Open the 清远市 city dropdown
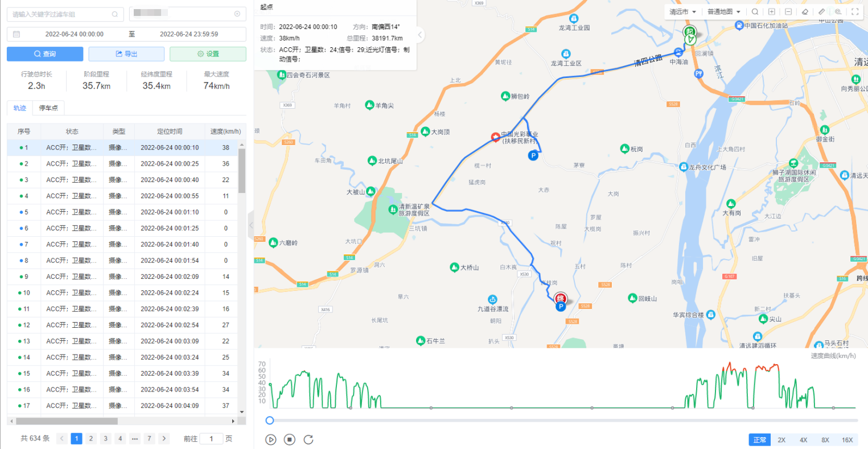The image size is (868, 449). (x=682, y=12)
